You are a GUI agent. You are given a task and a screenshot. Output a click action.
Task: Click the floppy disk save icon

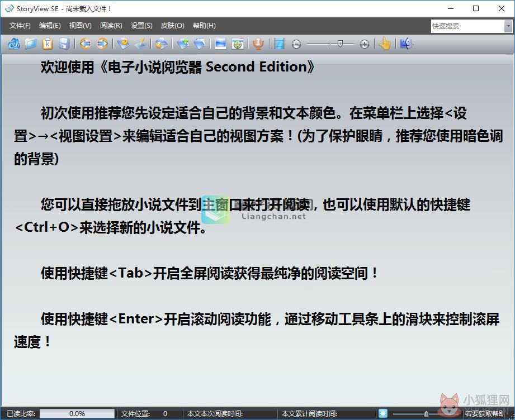(64, 44)
